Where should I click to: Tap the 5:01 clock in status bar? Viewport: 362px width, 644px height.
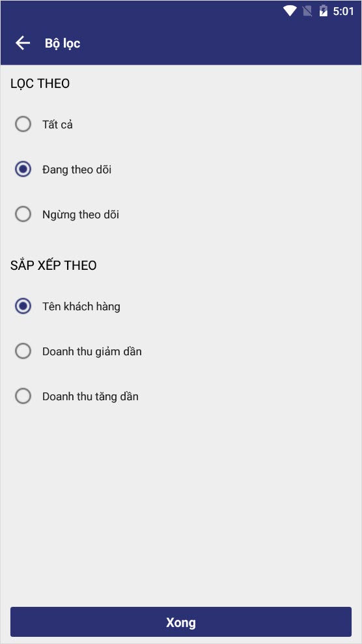pos(343,11)
